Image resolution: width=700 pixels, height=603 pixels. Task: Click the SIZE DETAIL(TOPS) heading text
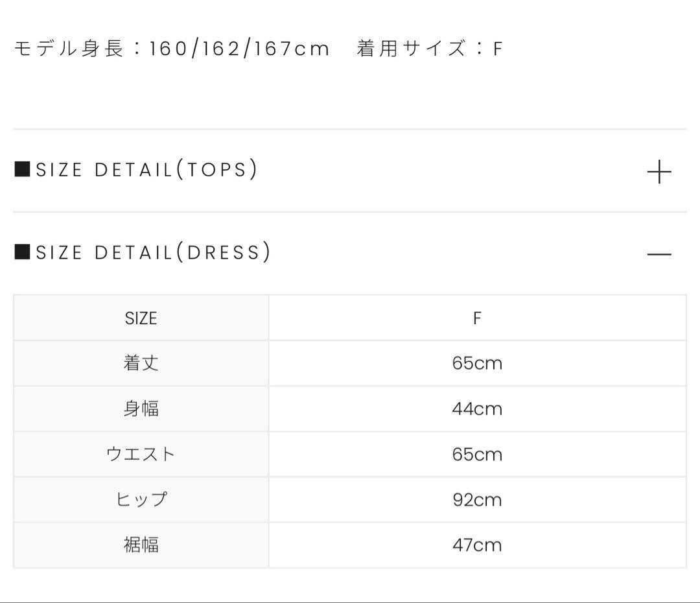pyautogui.click(x=146, y=170)
